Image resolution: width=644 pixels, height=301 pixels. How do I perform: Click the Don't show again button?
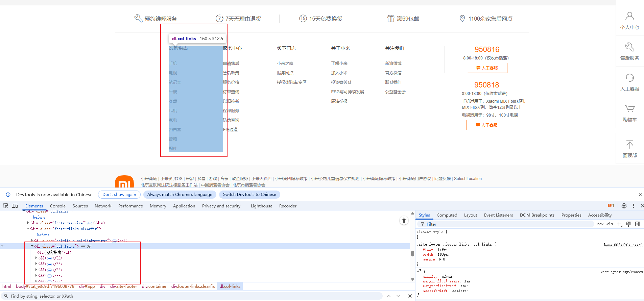(x=119, y=195)
